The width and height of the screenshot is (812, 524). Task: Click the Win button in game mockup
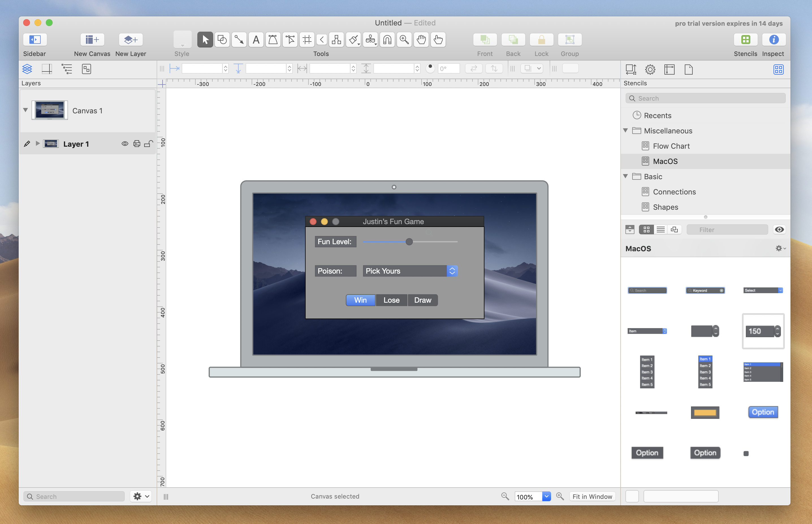point(360,300)
